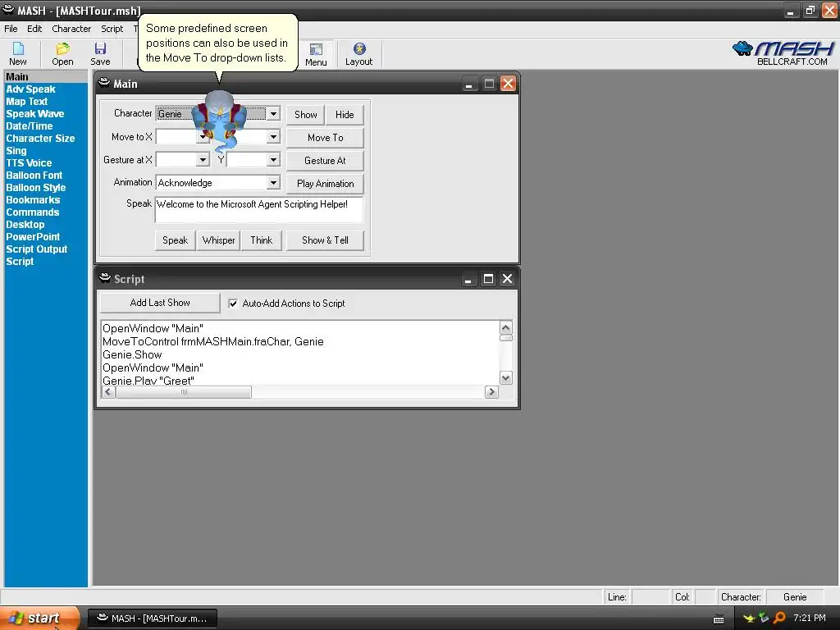840x630 pixels.
Task: Toggle Auto-Add Actions to Script checkbox
Action: coord(233,304)
